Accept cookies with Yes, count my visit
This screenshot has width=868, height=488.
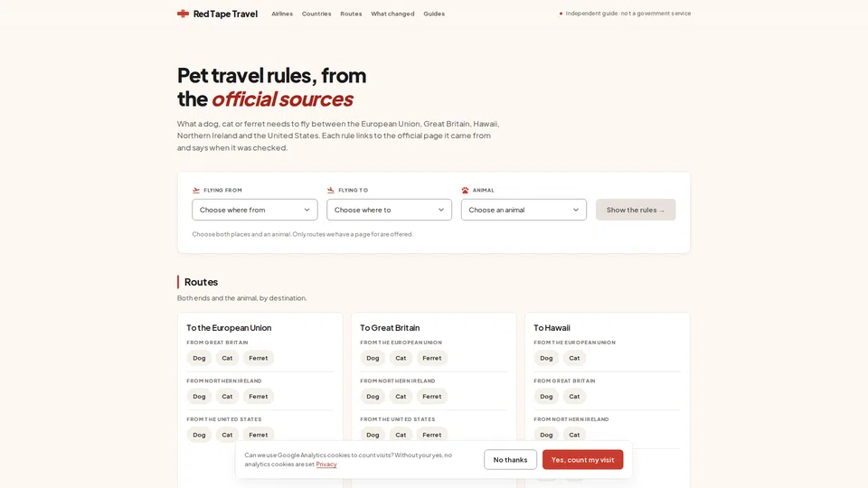point(583,460)
